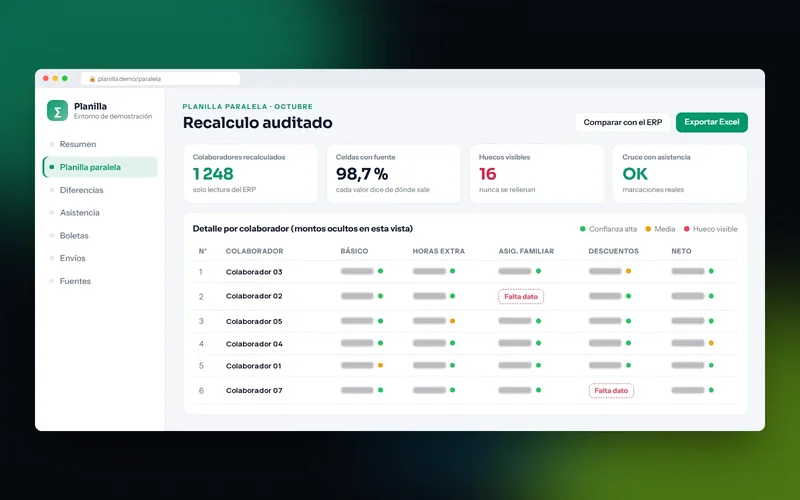Click green dot in Colaborador 07 Neto

[x=711, y=390]
